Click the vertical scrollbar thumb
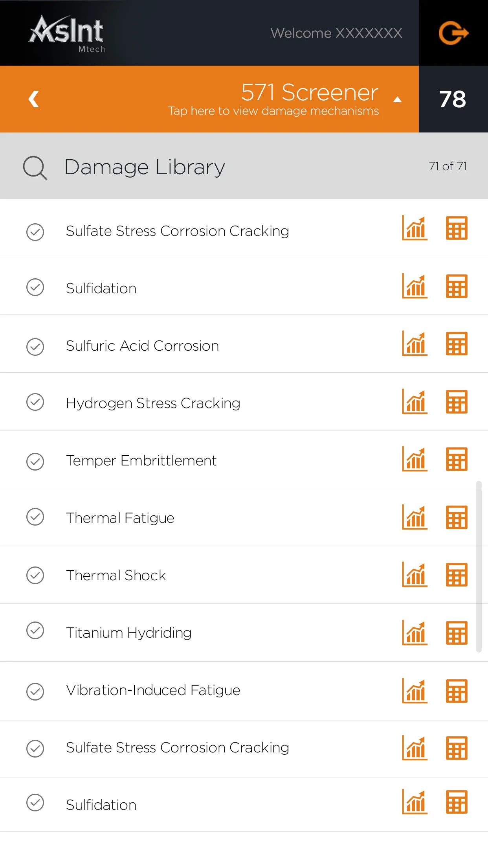This screenshot has height=868, width=488. (479, 566)
